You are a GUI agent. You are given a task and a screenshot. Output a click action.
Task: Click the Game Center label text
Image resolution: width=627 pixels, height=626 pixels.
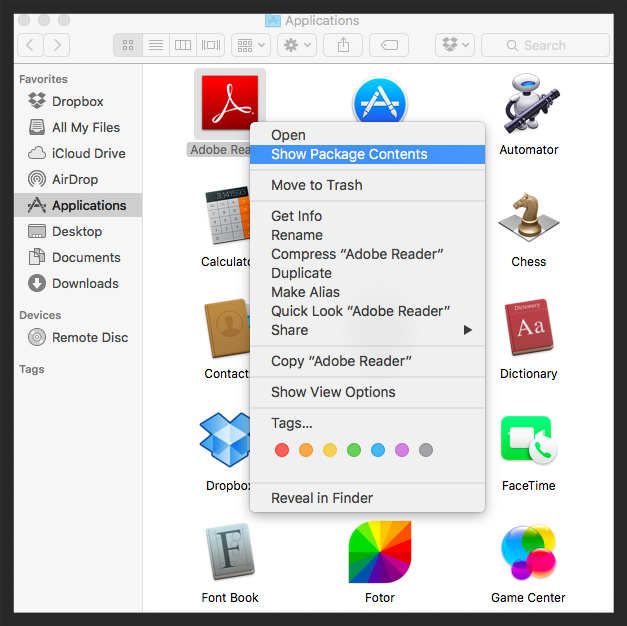click(x=528, y=598)
